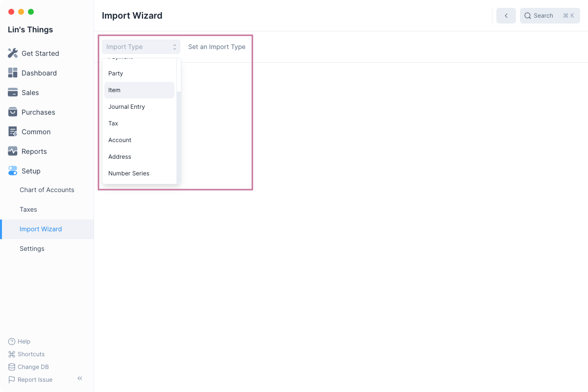588x392 pixels.
Task: Open the Import Type dropdown
Action: [x=141, y=47]
